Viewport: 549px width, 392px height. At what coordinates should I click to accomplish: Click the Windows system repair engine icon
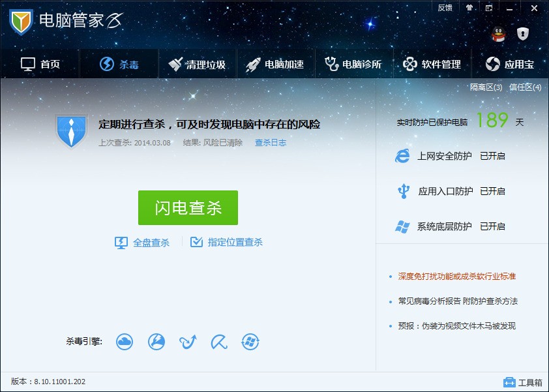(250, 342)
